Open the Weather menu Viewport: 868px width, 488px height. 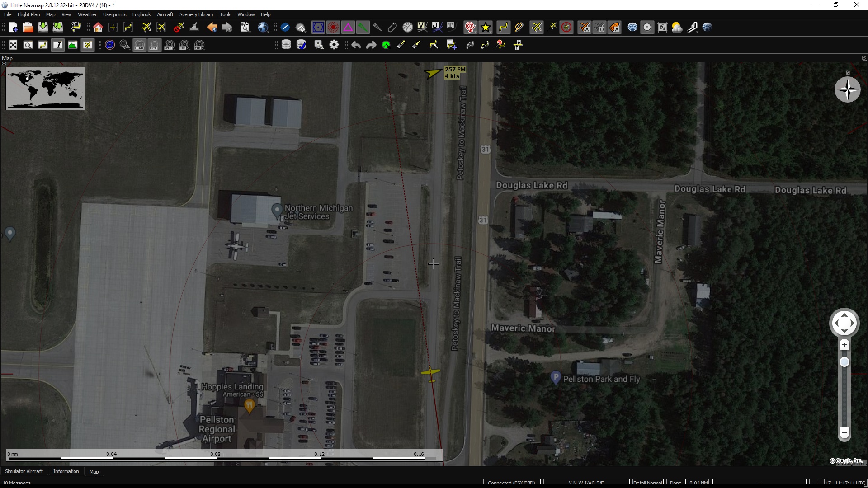coord(87,14)
